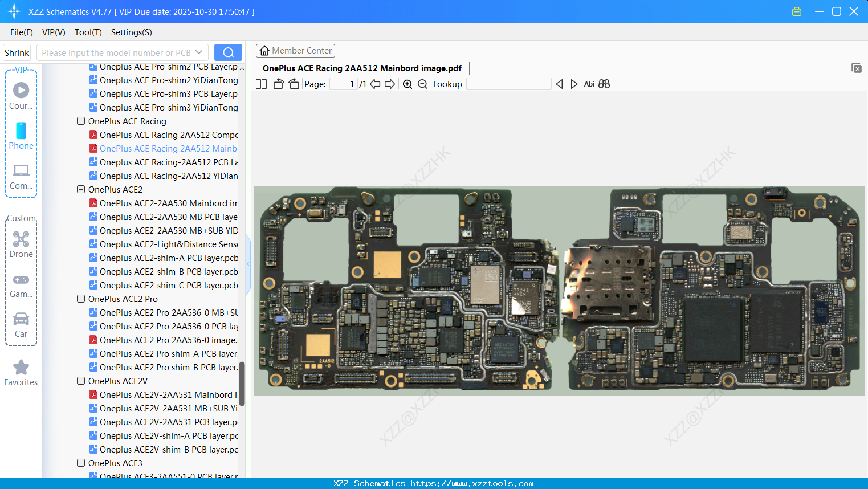Collapse the OnePlus ACE3 tree node
868x489 pixels.
click(80, 463)
